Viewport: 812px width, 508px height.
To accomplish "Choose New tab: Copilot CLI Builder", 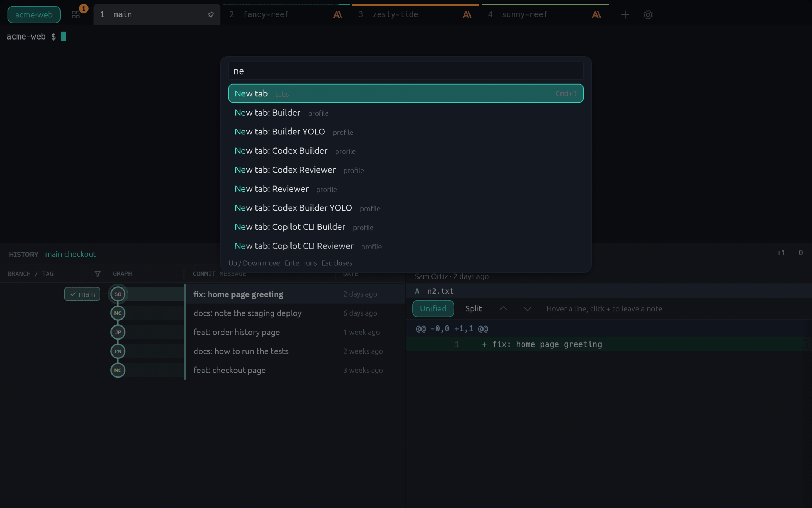I will (x=406, y=227).
